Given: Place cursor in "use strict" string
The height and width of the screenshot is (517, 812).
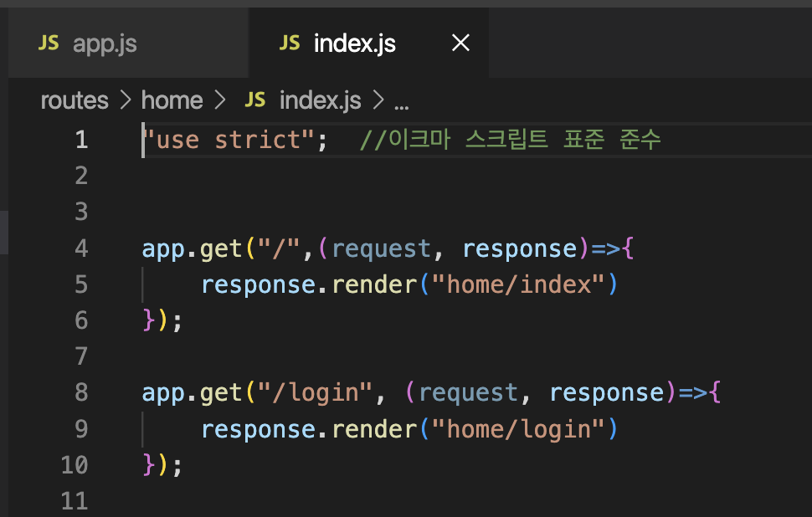Looking at the screenshot, I should 229,140.
